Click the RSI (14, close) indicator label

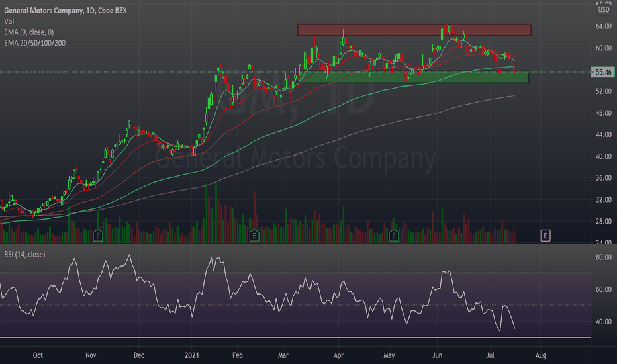(24, 255)
